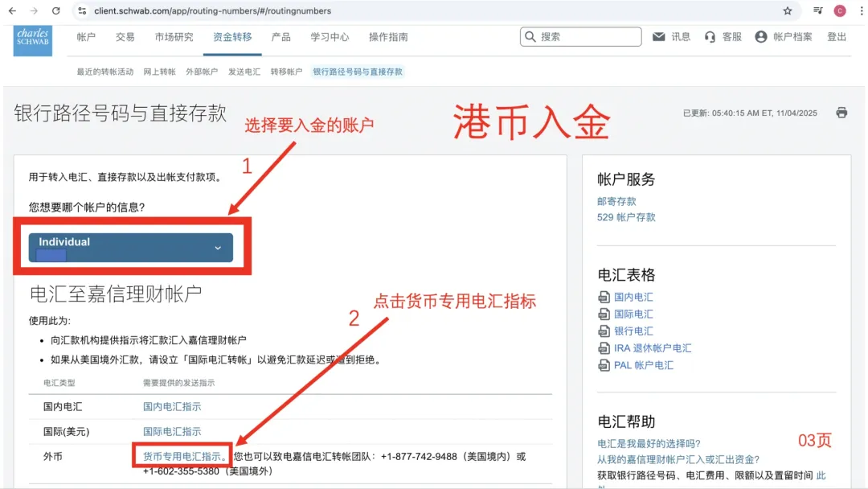This screenshot has width=868, height=489.
Task: Open the 产品 menu
Action: (281, 37)
